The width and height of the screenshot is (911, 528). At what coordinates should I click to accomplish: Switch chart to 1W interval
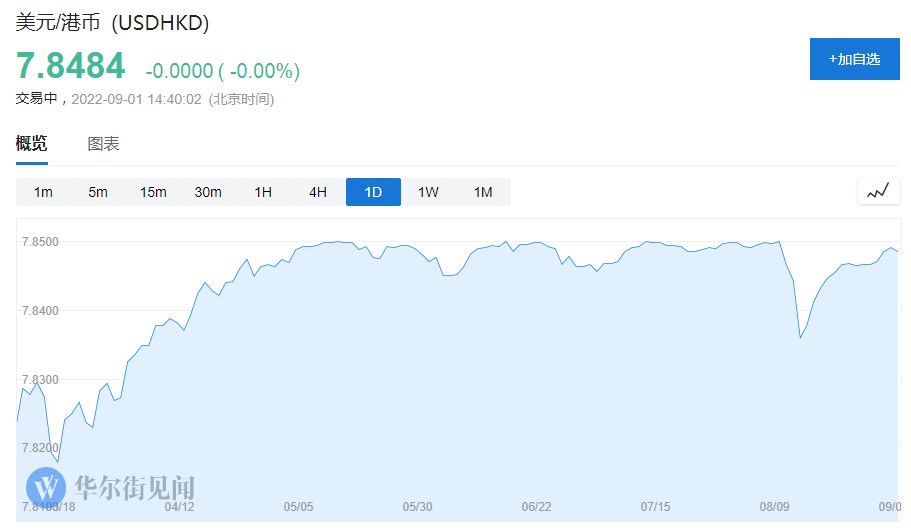click(428, 192)
